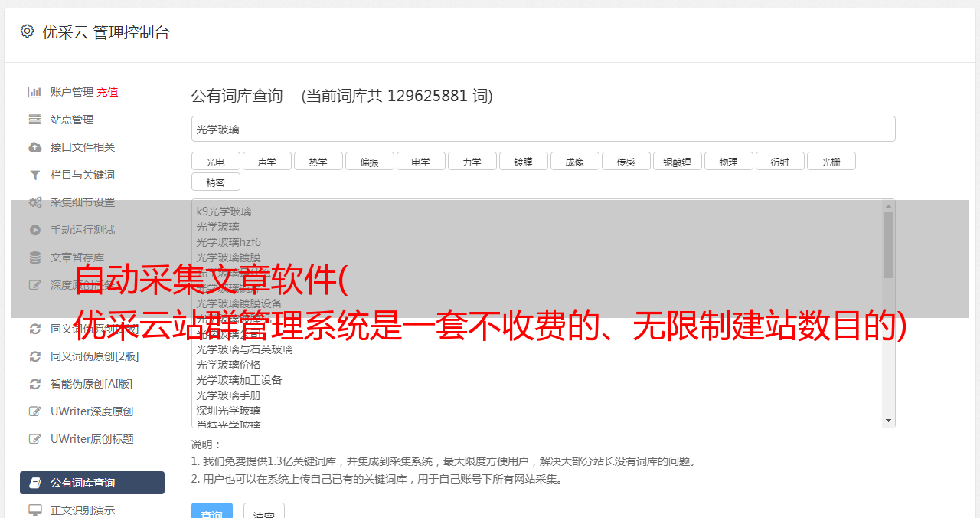The width and height of the screenshot is (980, 518).
Task: Click the refresh icon for 智能伪原创[AI版]
Action: pos(34,384)
